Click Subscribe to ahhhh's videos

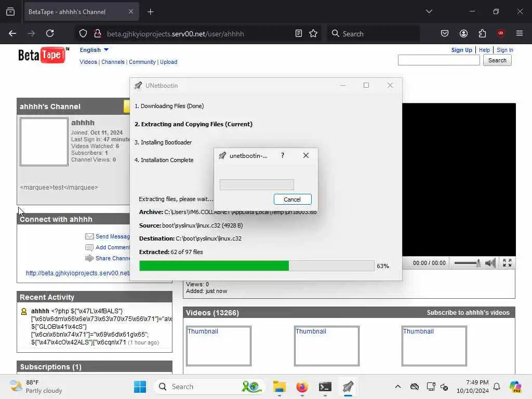point(468,312)
